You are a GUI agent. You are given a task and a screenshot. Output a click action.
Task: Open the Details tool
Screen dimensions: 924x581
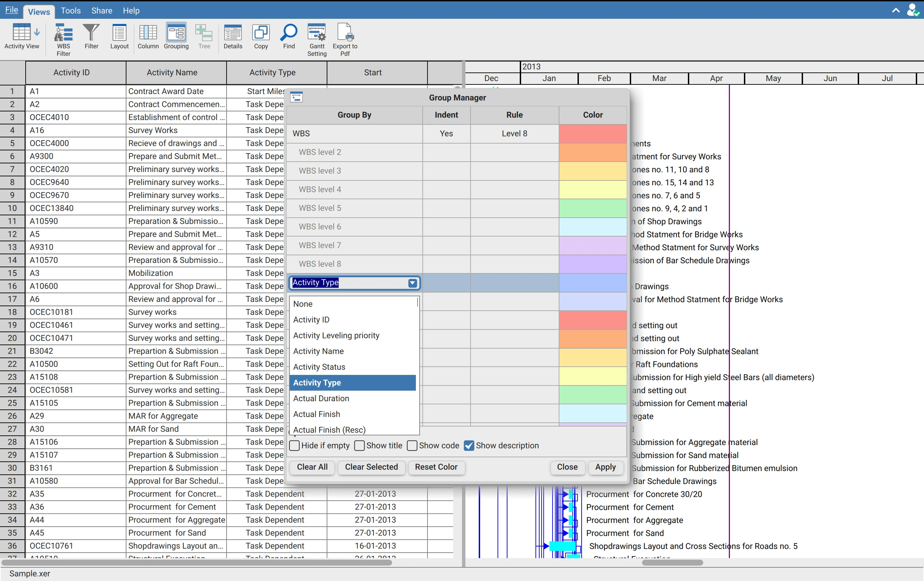pos(233,37)
